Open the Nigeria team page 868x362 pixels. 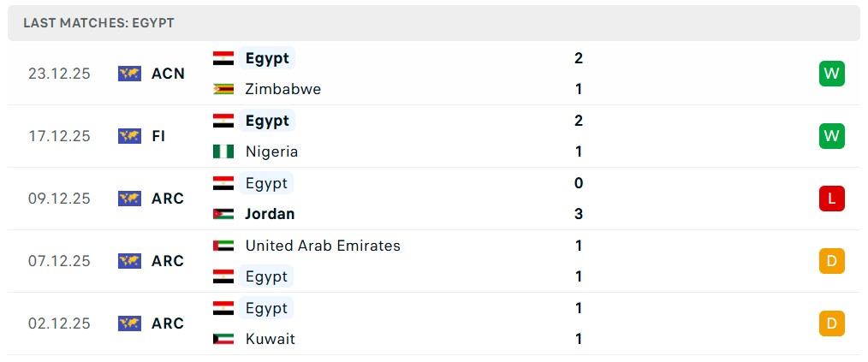pos(271,151)
